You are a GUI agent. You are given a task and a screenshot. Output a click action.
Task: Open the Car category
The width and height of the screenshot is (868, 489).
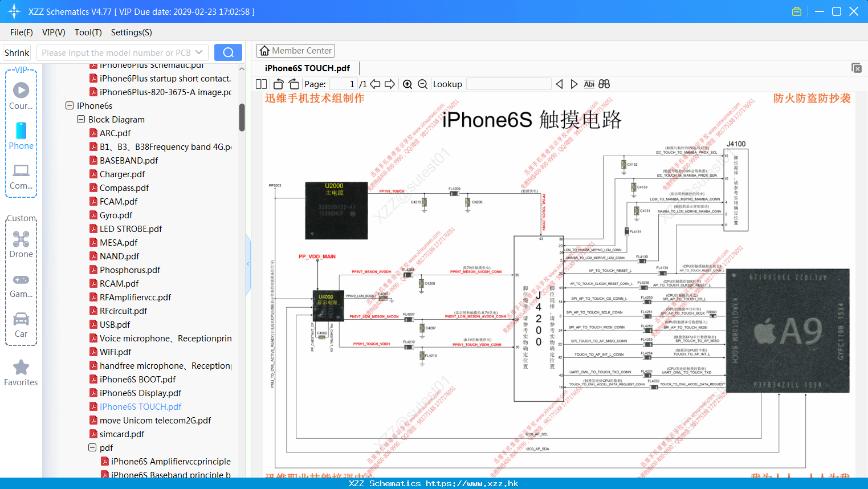pyautogui.click(x=21, y=324)
